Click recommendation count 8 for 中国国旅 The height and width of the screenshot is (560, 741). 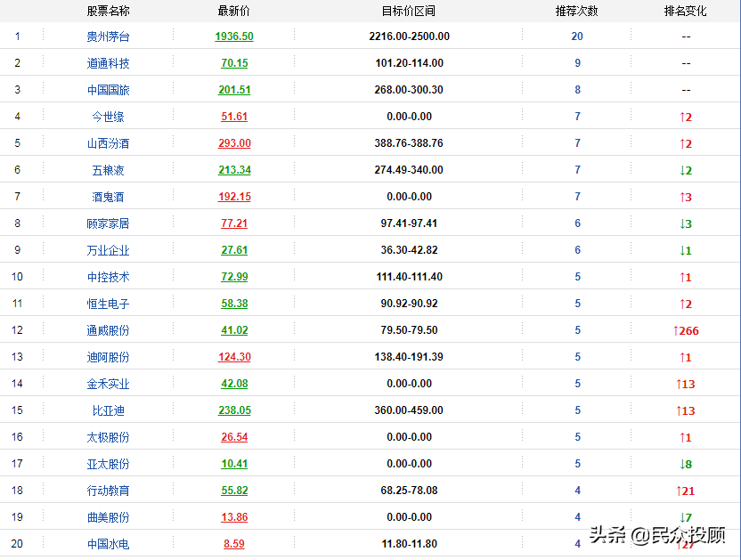[x=577, y=90]
